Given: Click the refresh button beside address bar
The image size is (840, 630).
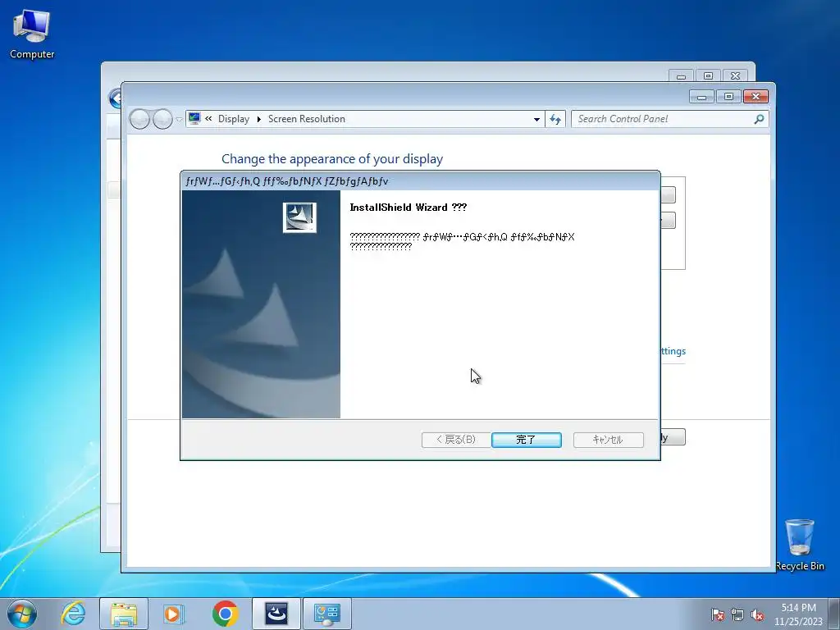Looking at the screenshot, I should pos(555,120).
